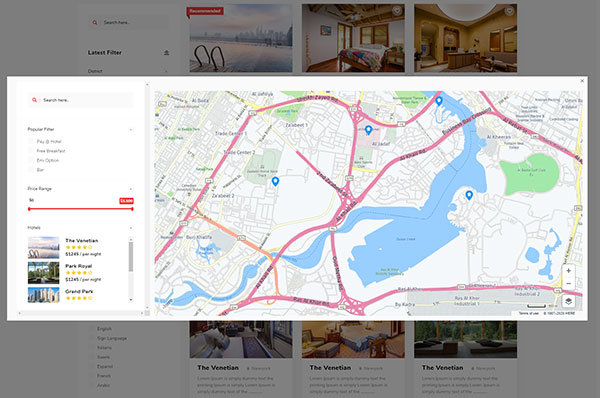The height and width of the screenshot is (398, 600).
Task: Collapse the Hotels list section
Action: point(131,228)
